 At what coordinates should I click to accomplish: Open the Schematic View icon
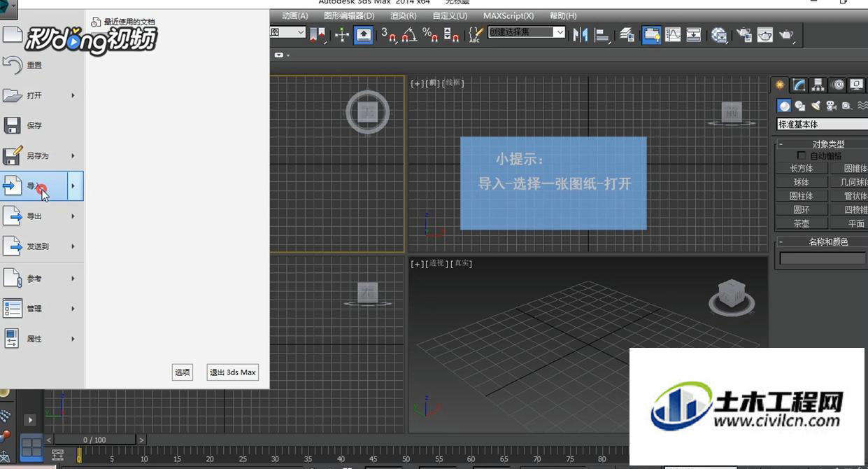[x=694, y=35]
